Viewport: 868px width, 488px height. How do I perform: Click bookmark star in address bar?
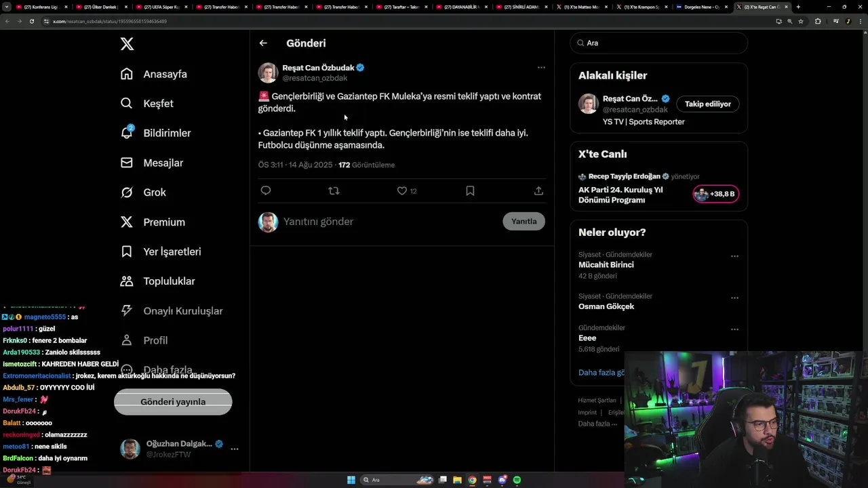(801, 21)
